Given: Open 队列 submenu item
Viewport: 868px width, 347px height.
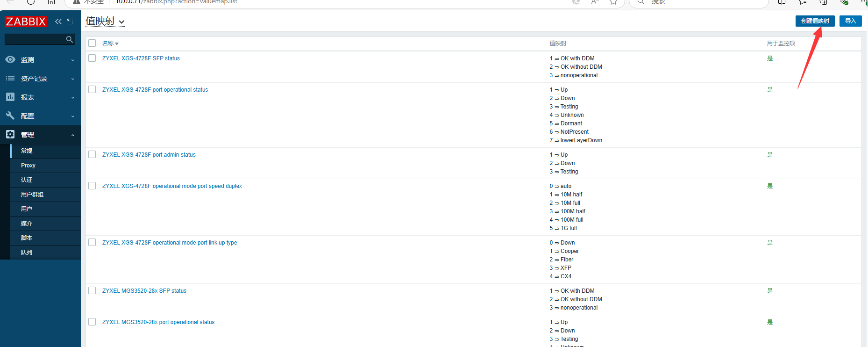Looking at the screenshot, I should tap(45, 253).
